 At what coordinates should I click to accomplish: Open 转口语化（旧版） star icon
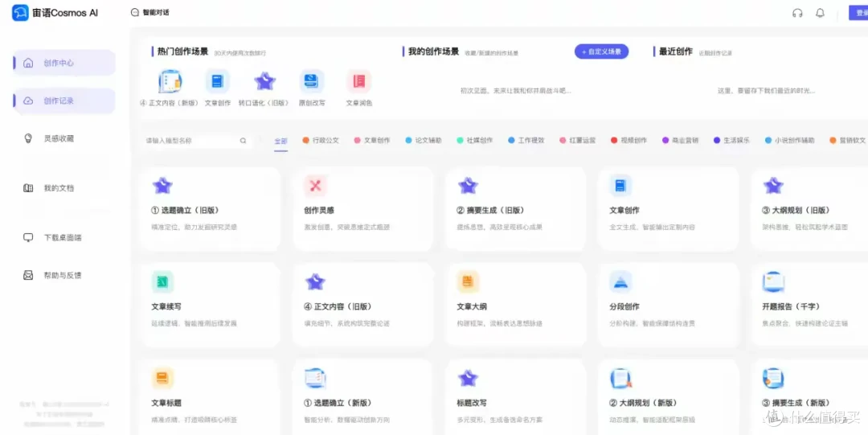coord(264,81)
